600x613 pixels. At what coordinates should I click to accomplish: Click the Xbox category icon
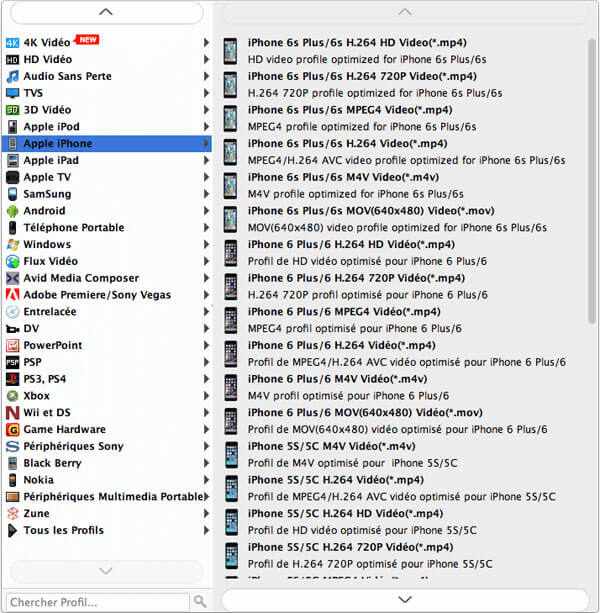12,396
